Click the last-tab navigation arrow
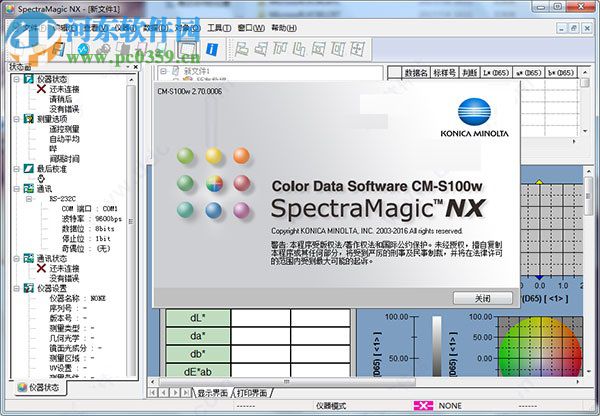The height and width of the screenshot is (416, 600). pyautogui.click(x=186, y=393)
